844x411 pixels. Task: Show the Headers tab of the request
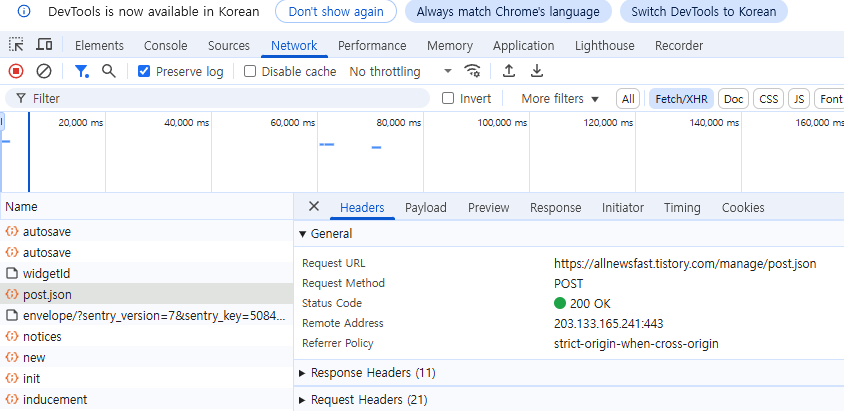pos(362,208)
